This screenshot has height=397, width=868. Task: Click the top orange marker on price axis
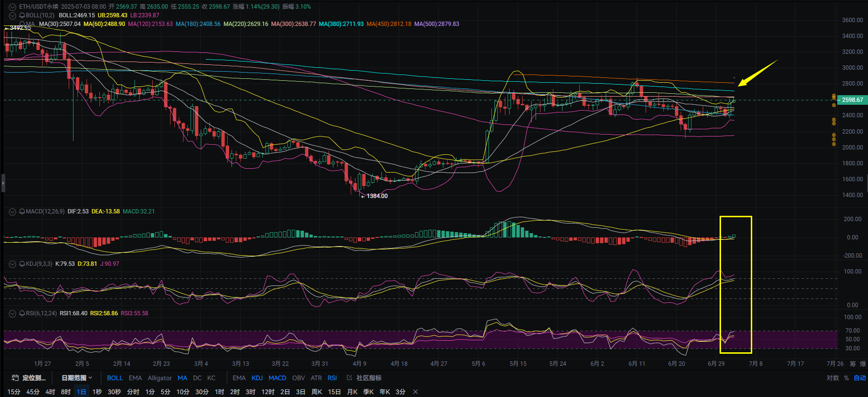[x=834, y=97]
